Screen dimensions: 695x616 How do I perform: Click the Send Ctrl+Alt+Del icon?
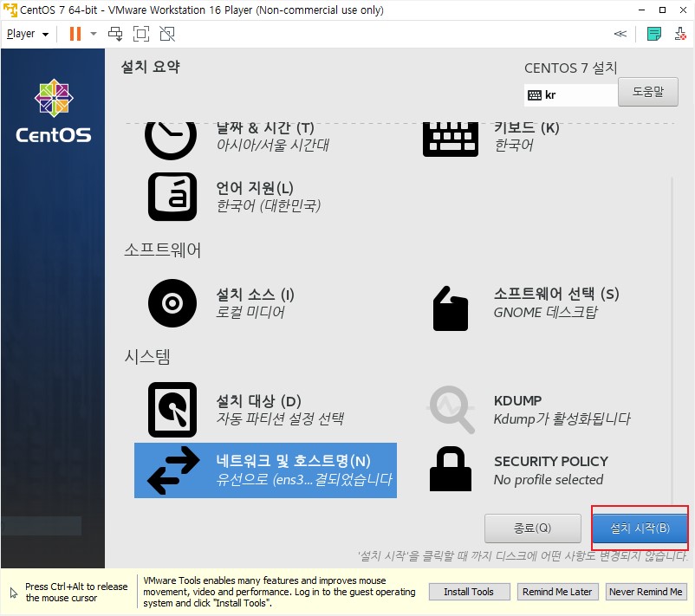tap(115, 34)
